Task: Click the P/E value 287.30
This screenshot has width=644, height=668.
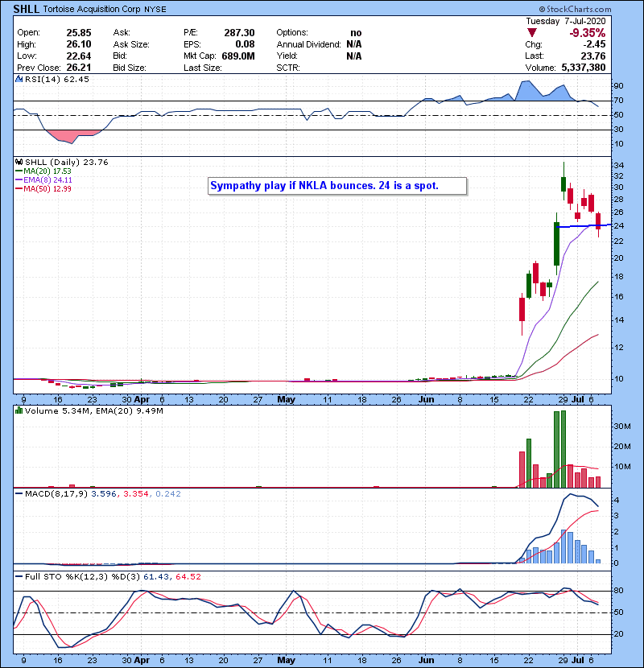Action: (240, 33)
